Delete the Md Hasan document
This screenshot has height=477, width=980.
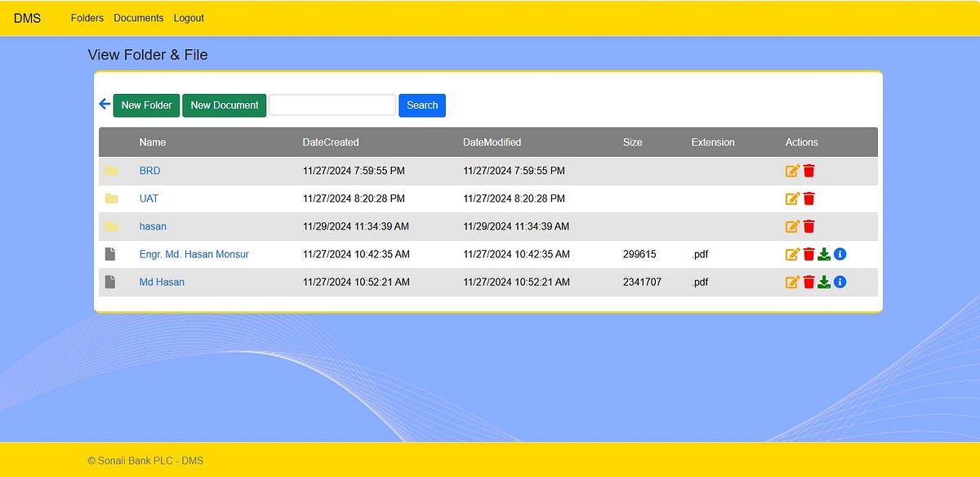pyautogui.click(x=808, y=282)
